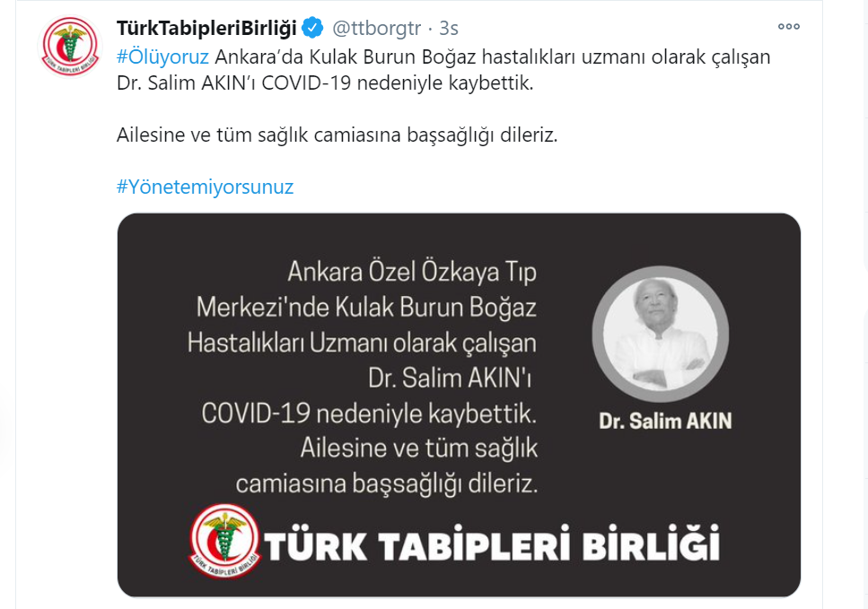Click 'COVID-19 nedeniyle kaybettik.' line in image
This screenshot has width=868, height=609.
[x=369, y=413]
